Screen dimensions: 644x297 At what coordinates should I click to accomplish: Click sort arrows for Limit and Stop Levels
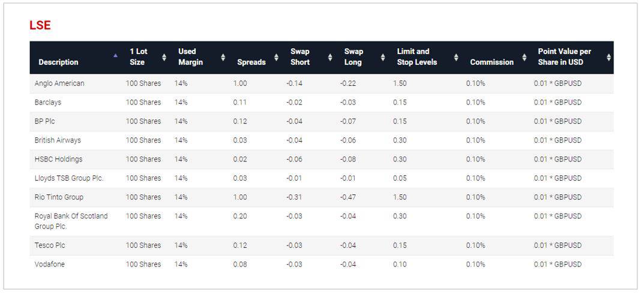[x=456, y=58]
